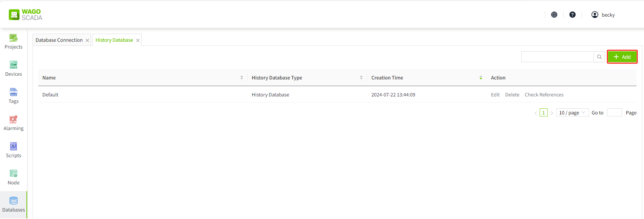The height and width of the screenshot is (219, 644).
Task: Click the Go to page input field
Action: 614,113
